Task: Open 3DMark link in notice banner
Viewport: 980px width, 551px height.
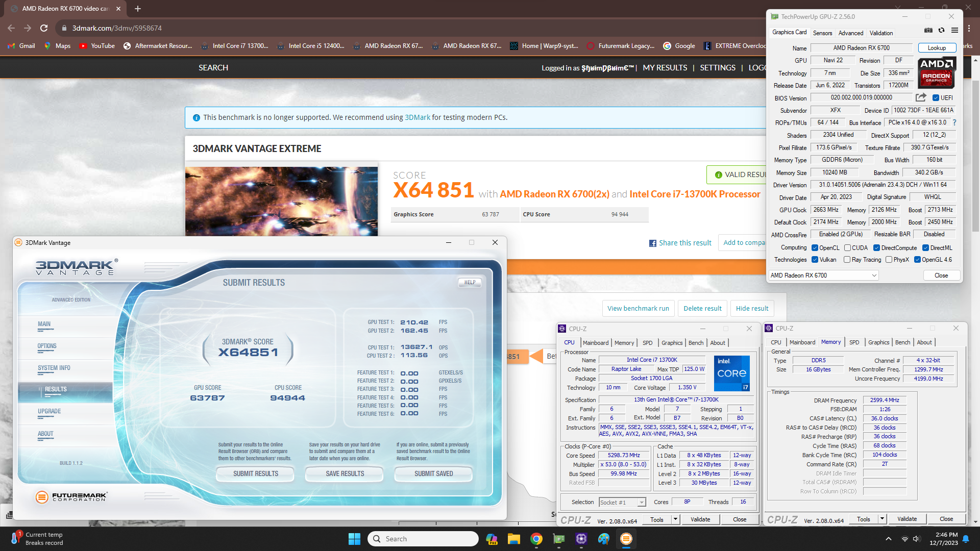Action: [417, 117]
